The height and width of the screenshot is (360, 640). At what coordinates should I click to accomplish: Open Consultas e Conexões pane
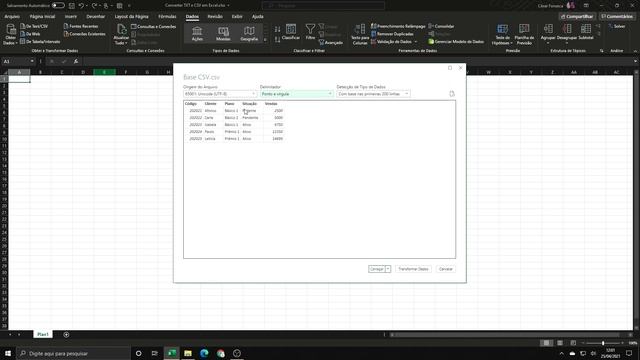click(153, 27)
